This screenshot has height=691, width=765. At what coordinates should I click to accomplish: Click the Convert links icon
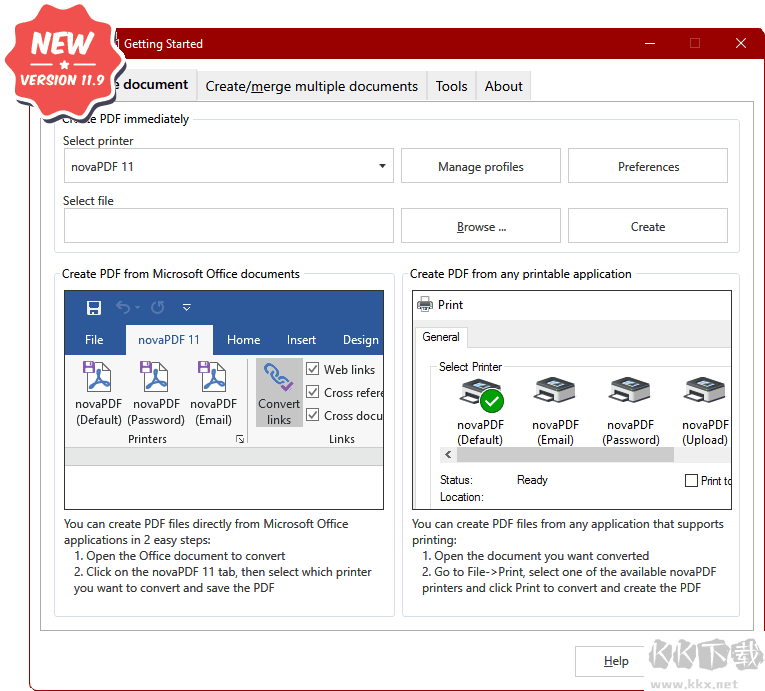pos(279,379)
